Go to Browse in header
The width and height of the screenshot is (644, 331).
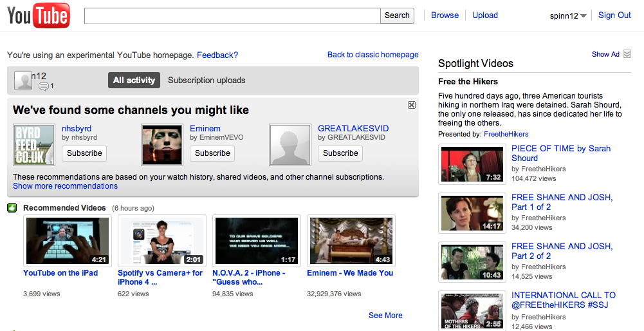(445, 15)
